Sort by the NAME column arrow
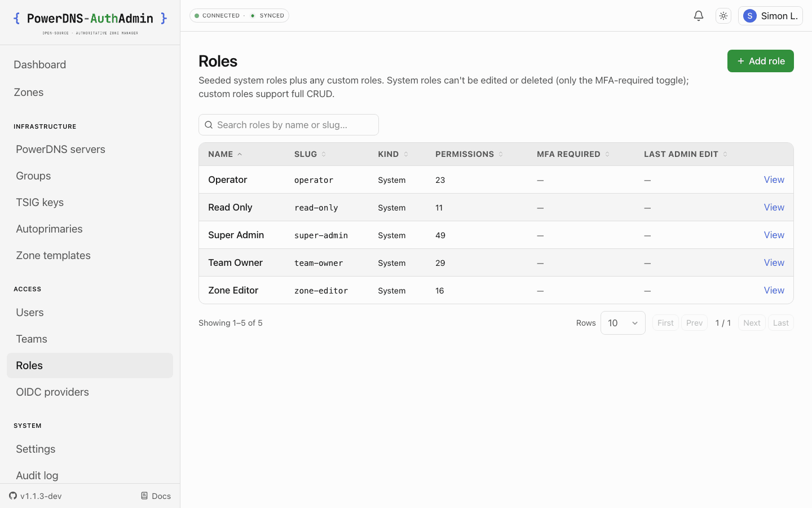Viewport: 812px width, 508px height. (x=240, y=154)
